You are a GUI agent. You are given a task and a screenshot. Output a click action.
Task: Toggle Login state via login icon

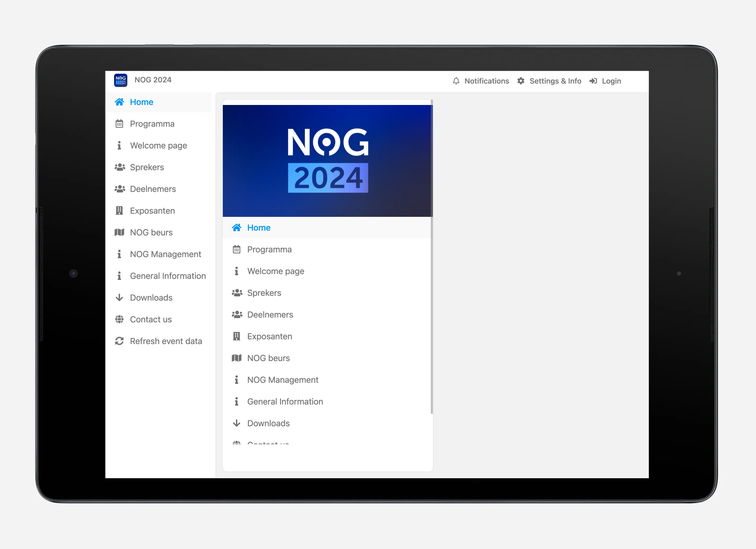593,81
